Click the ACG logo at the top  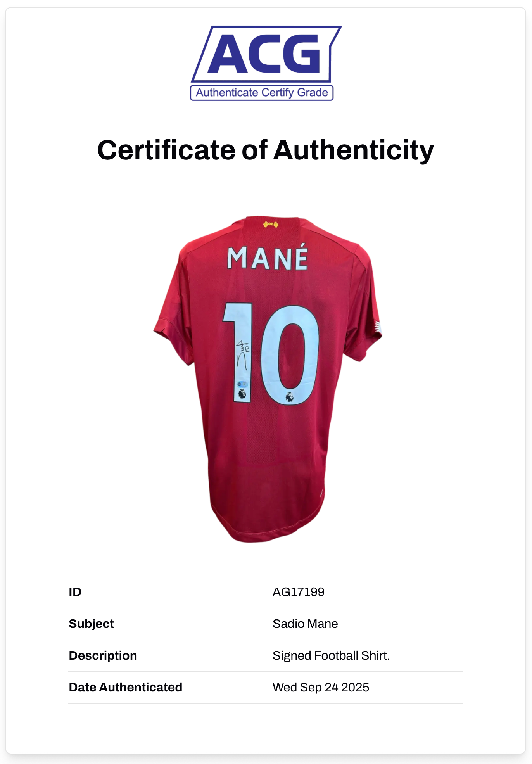tap(266, 54)
